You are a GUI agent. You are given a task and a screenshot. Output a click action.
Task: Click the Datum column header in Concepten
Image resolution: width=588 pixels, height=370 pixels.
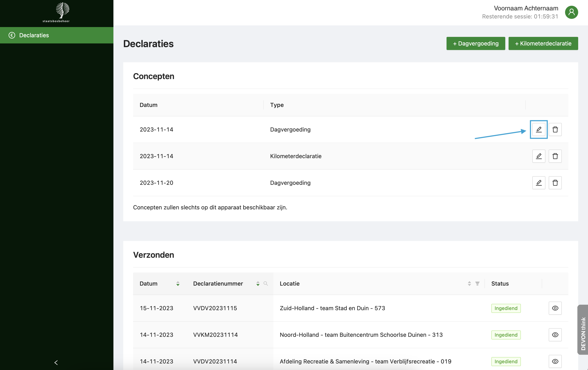coord(148,105)
